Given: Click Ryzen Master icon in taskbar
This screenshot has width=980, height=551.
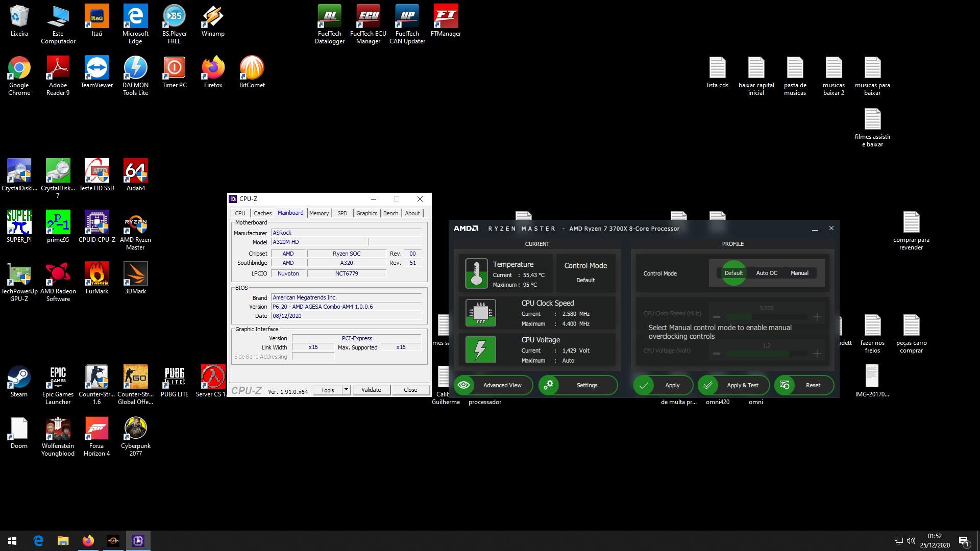Looking at the screenshot, I should [x=113, y=540].
